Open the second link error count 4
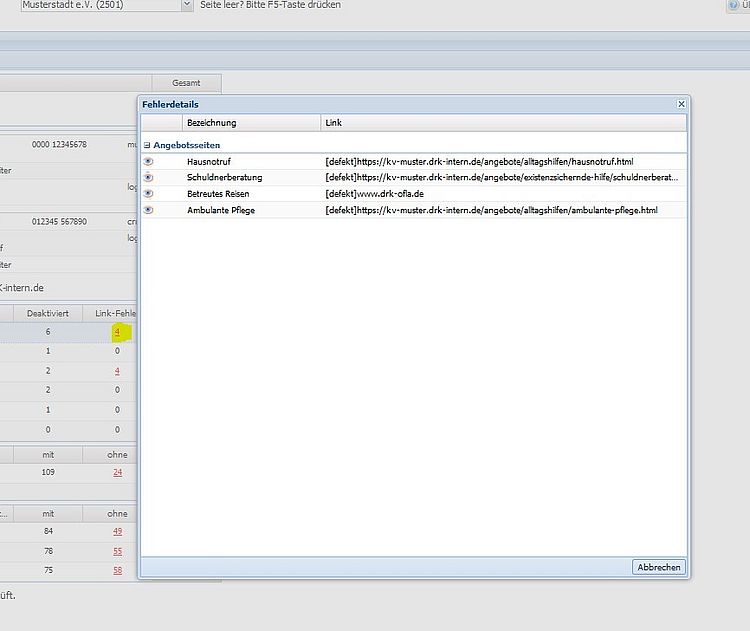Screen dimensions: 750x631 point(117,371)
